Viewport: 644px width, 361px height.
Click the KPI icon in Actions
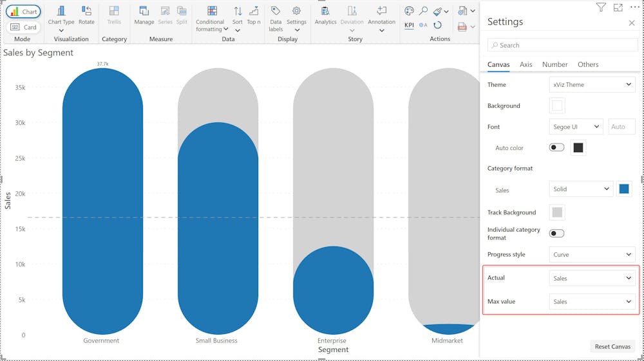click(x=409, y=25)
